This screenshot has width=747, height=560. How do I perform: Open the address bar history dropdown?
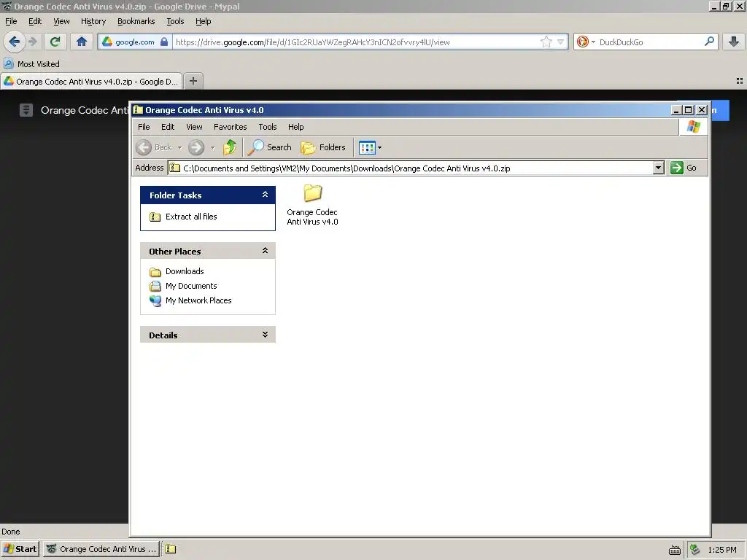point(561,42)
